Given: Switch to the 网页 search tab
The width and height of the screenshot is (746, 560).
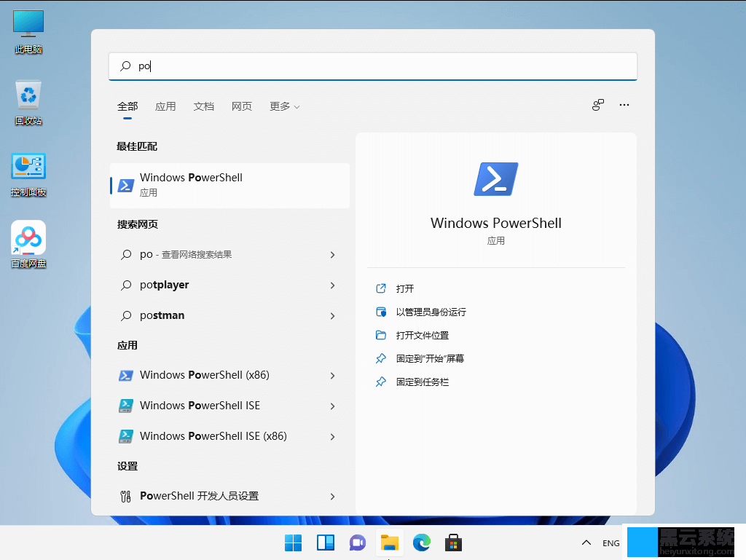Looking at the screenshot, I should tap(241, 106).
